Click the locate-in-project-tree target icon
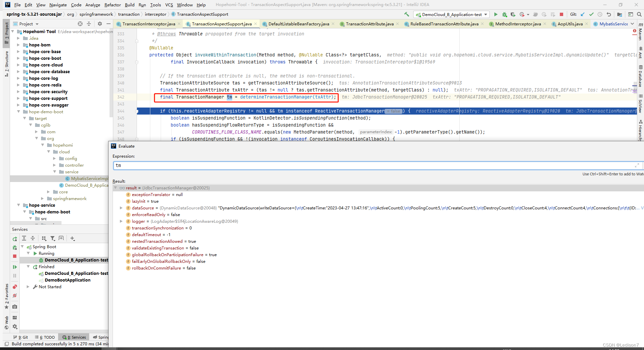Image resolution: width=644 pixels, height=350 pixels. 80,24
